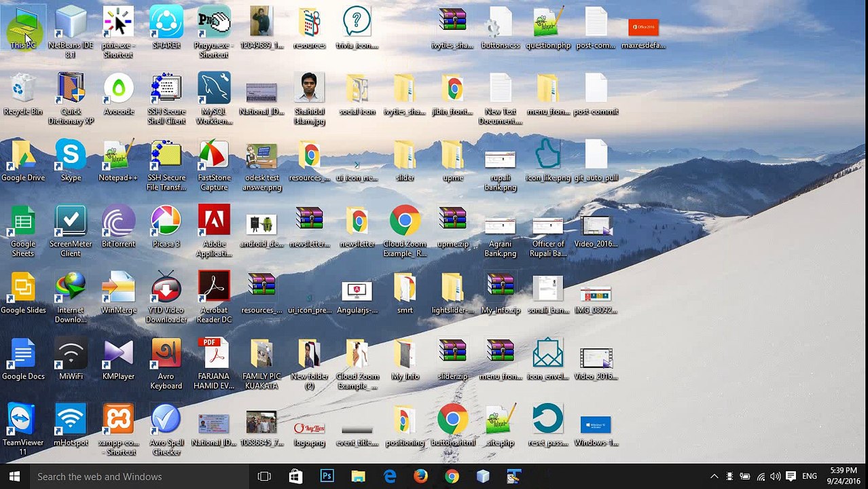Image resolution: width=868 pixels, height=489 pixels.
Task: Focus the Search the web and Windows box
Action: (x=139, y=477)
